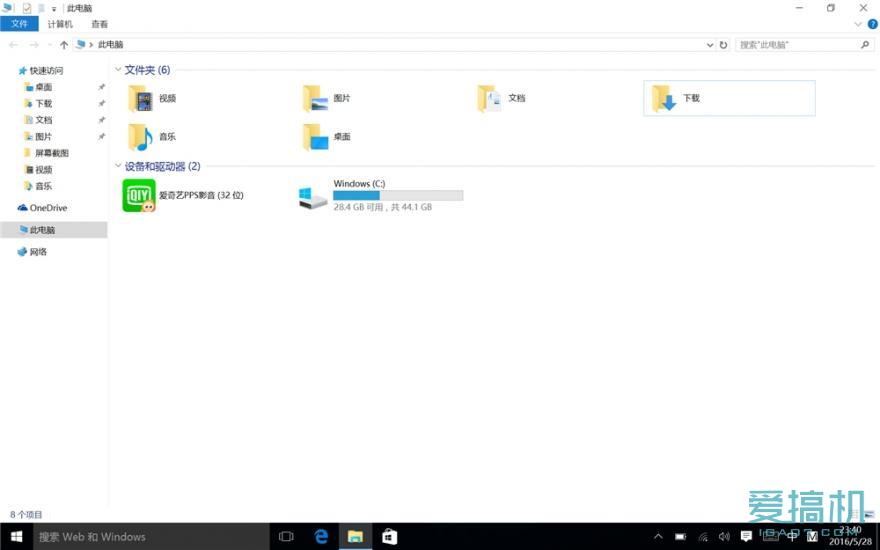Select 此电脑 in the navigation pane
880x550 pixels.
[54, 230]
